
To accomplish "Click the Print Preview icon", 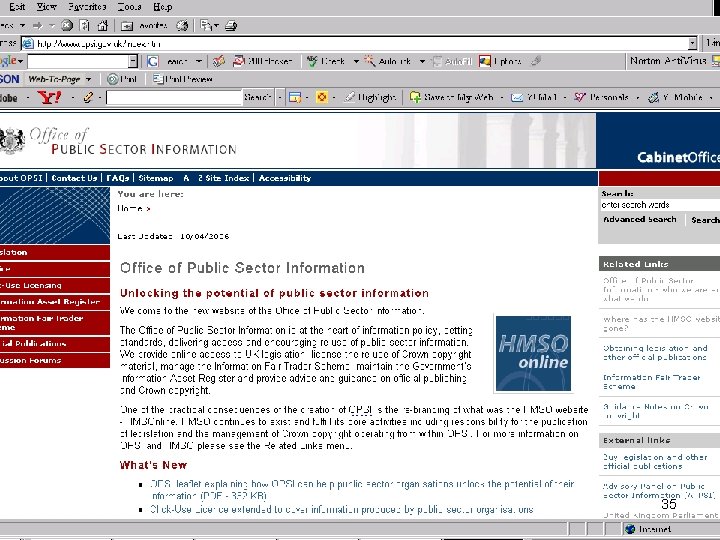I will click(x=158, y=79).
